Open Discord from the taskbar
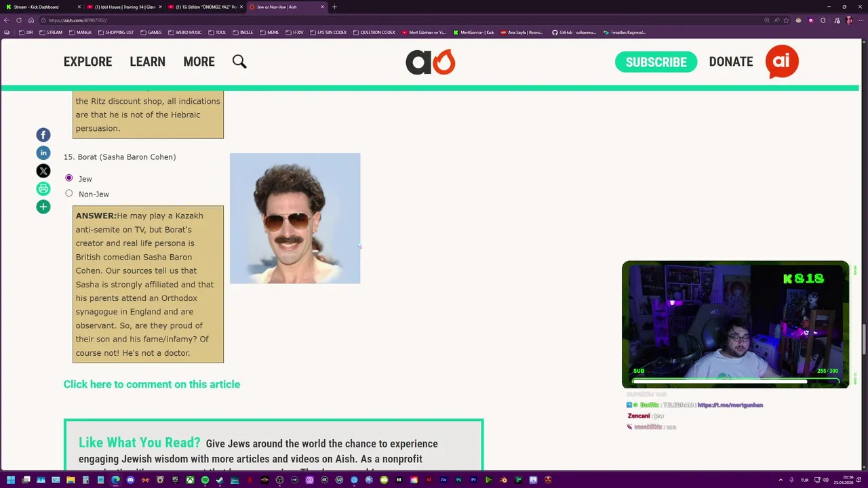Image resolution: width=868 pixels, height=488 pixels. pos(130,480)
